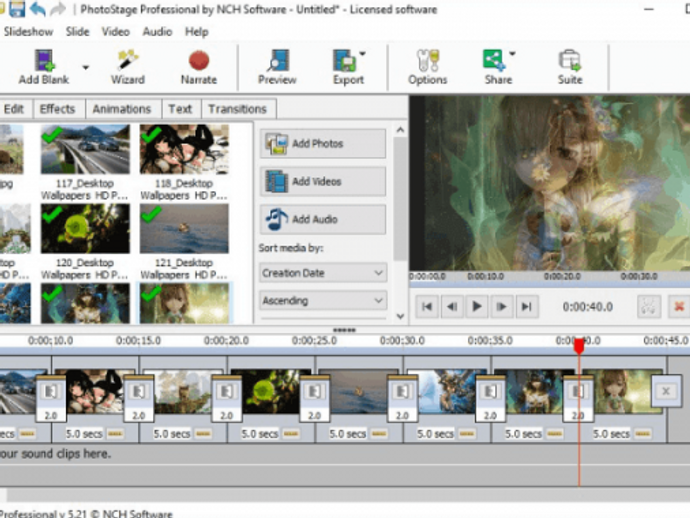
Task: Click the Share toolbar icon
Action: (497, 67)
